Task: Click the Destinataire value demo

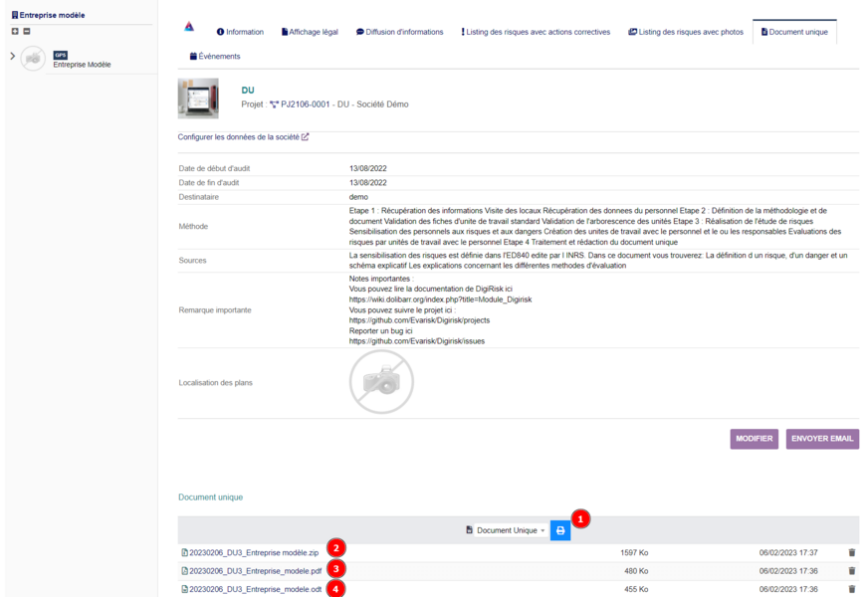Action: pos(358,198)
